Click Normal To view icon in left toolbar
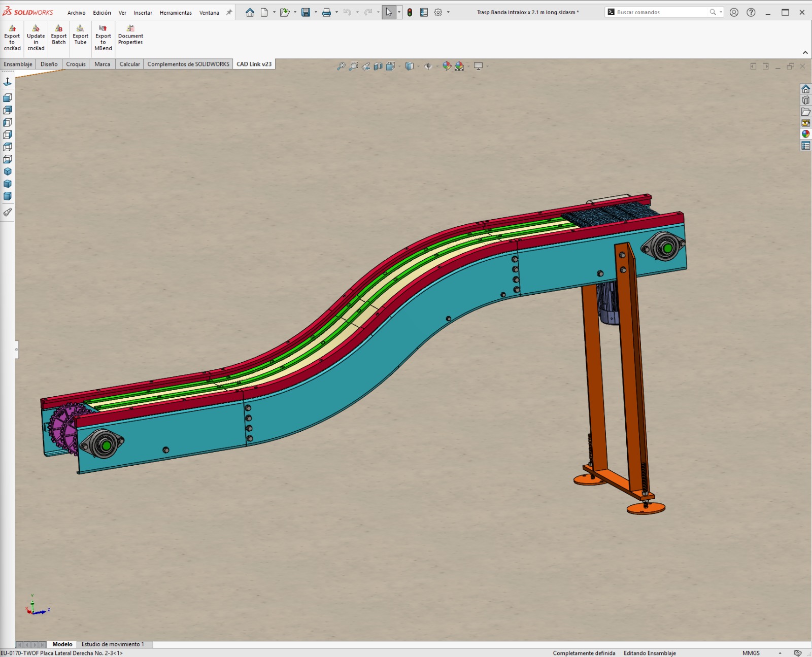This screenshot has width=812, height=657. tap(8, 82)
